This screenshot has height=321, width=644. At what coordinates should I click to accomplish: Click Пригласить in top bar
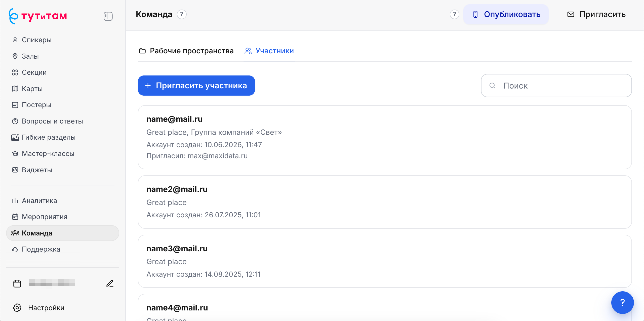pyautogui.click(x=596, y=14)
